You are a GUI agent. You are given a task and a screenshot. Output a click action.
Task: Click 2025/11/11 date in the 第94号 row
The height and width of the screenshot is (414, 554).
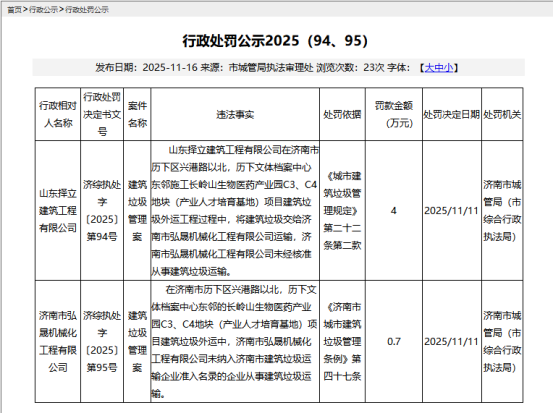452,211
